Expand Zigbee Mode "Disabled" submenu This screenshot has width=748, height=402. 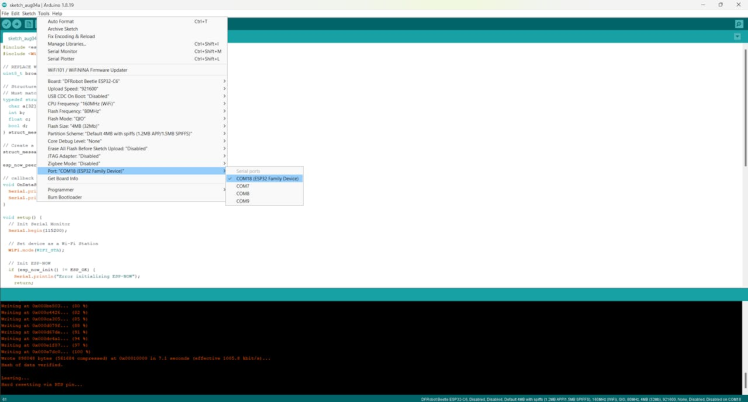(132, 164)
